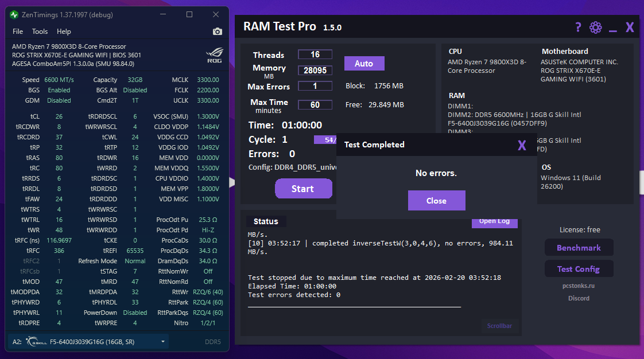Click the PowerDown Disabled value
644x359 pixels.
tap(135, 313)
